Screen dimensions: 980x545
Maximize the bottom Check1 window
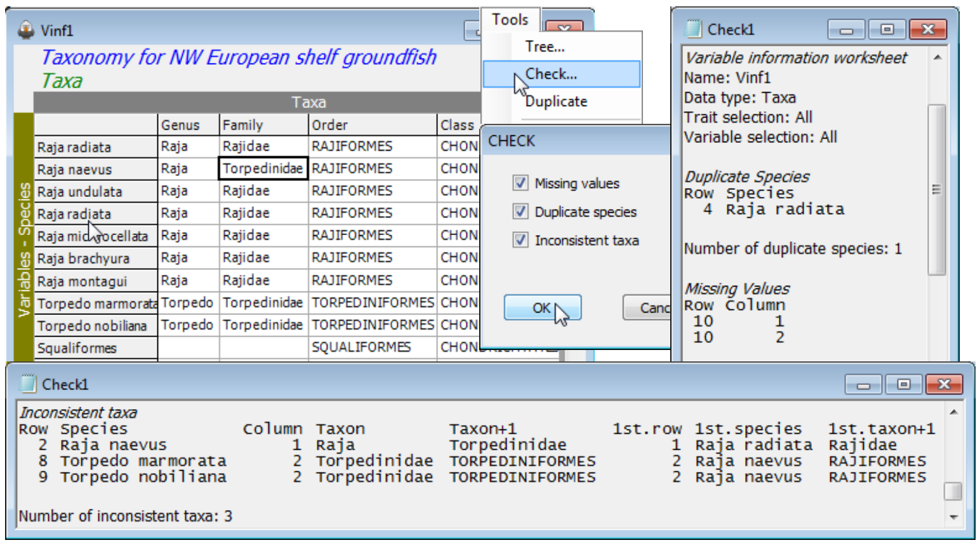click(x=904, y=384)
